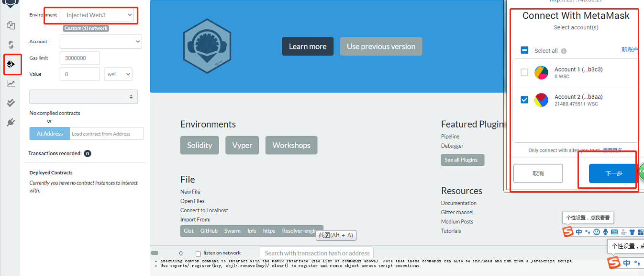
Task: Toggle the terminal panel grey toggle icon
Action: (x=155, y=253)
